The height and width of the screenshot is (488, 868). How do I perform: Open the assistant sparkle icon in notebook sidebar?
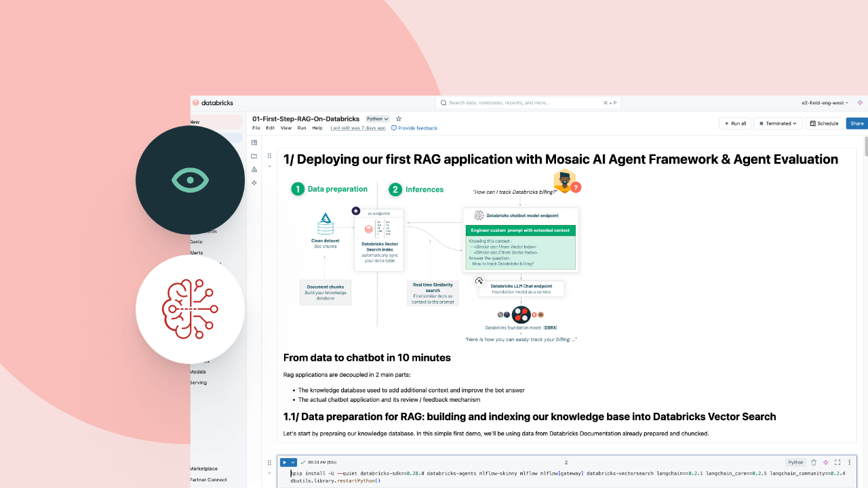(x=254, y=183)
